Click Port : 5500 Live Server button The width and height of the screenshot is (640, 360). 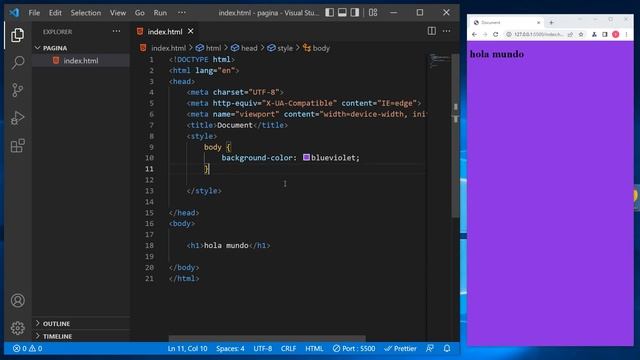tap(354, 349)
